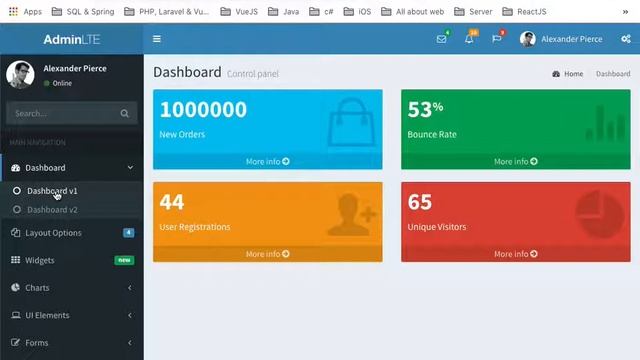Open the UI Elements menu item
The width and height of the screenshot is (640, 360).
tap(72, 315)
